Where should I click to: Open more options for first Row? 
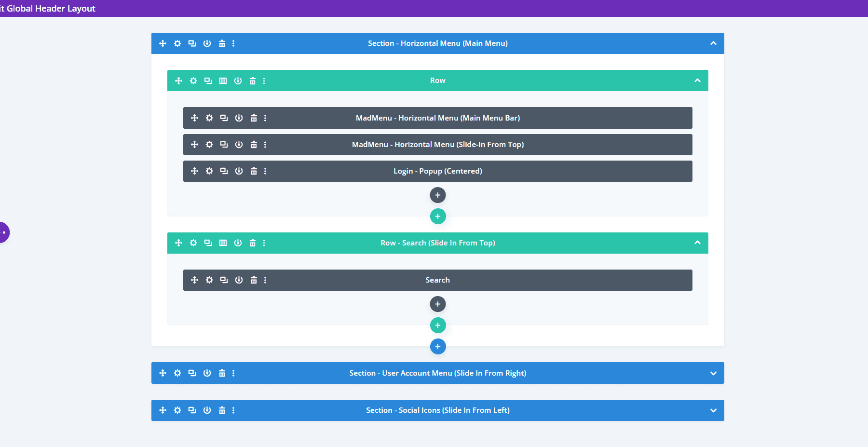pos(264,81)
